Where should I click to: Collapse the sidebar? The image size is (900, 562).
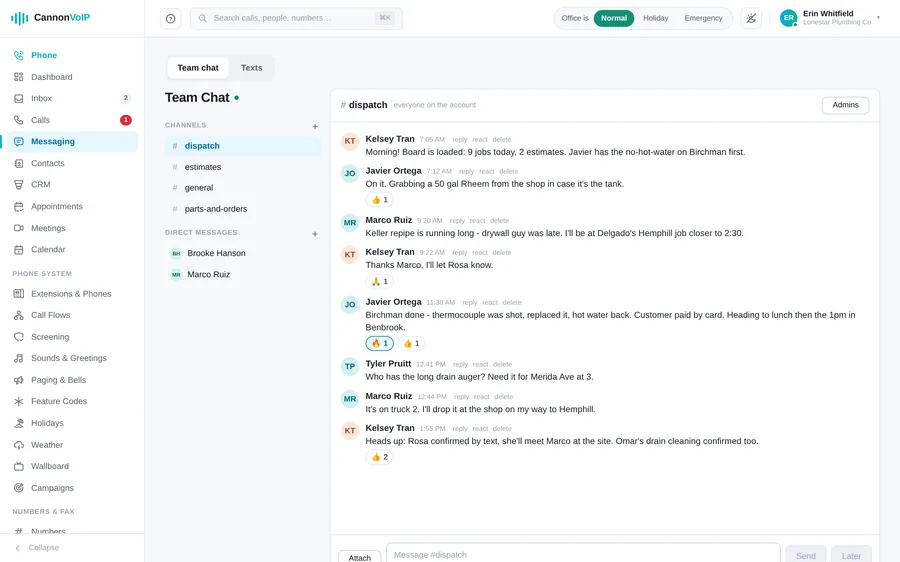coord(37,548)
